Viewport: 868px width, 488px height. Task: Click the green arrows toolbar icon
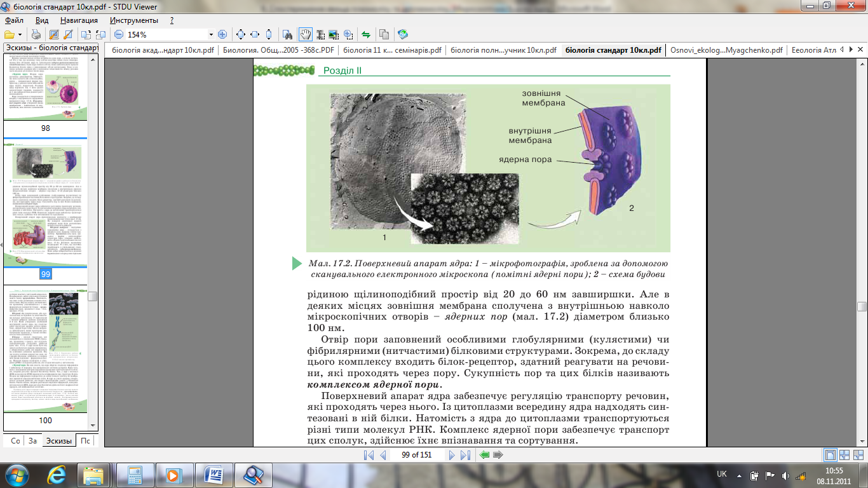366,34
